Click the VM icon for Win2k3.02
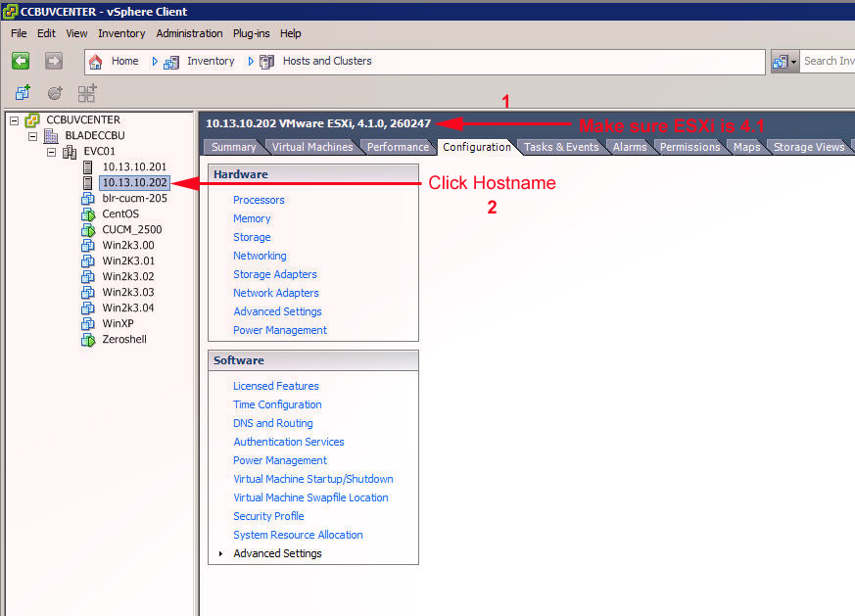The image size is (855, 616). pyautogui.click(x=88, y=277)
